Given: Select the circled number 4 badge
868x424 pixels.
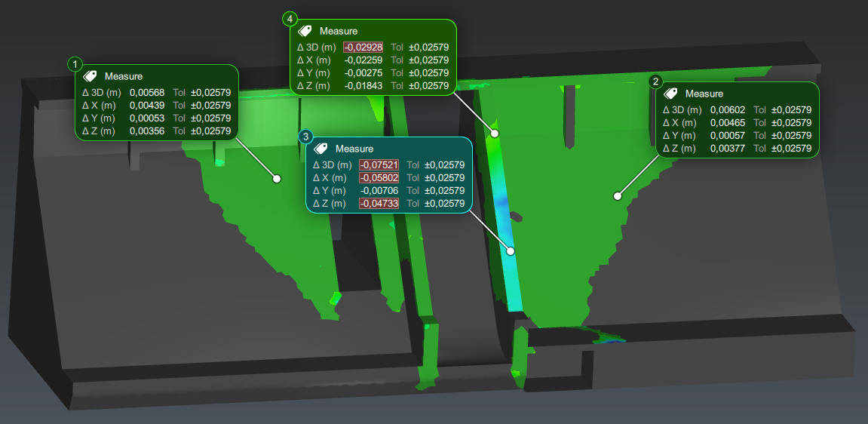Looking at the screenshot, I should pyautogui.click(x=290, y=19).
